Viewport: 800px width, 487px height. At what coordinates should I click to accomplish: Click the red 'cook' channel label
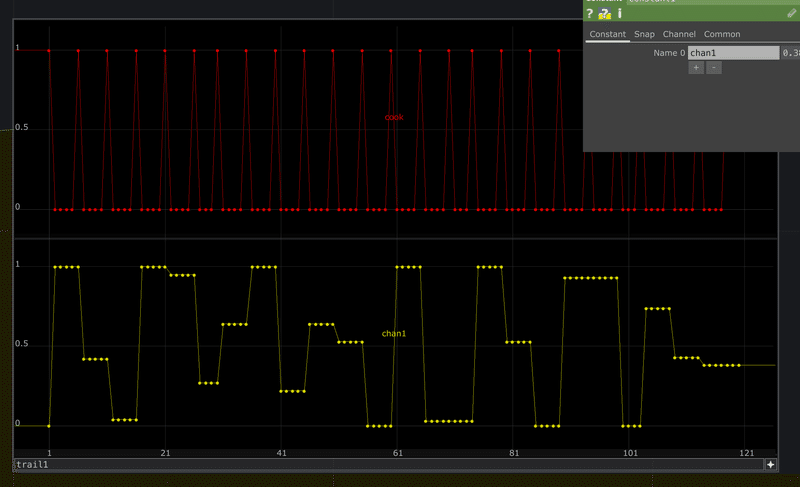click(394, 117)
